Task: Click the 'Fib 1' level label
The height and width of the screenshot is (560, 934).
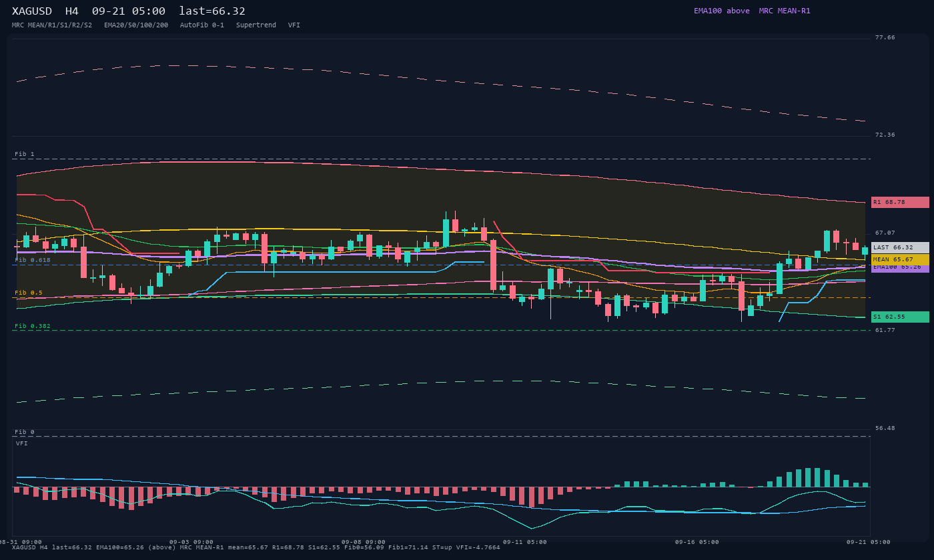Action: (x=25, y=154)
